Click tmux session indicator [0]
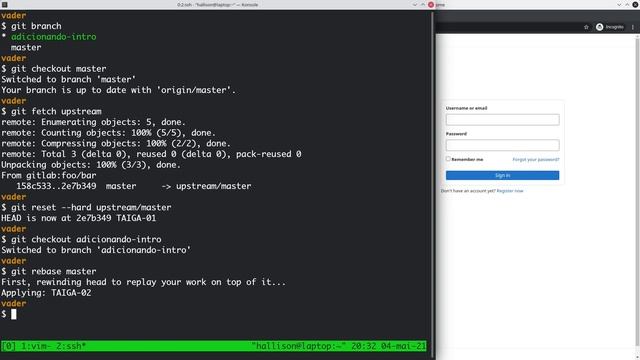 pos(9,346)
